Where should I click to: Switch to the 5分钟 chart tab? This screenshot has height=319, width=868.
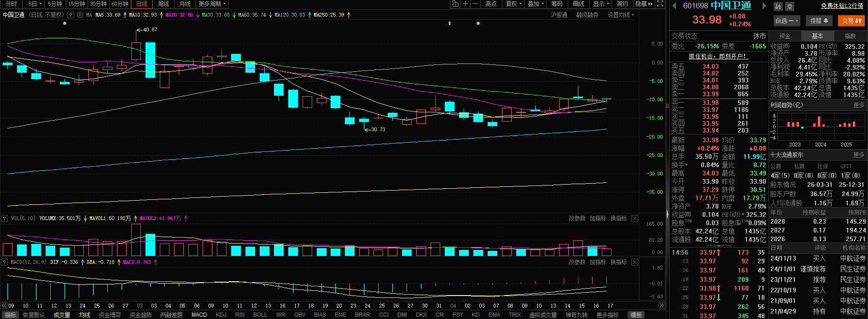[55, 4]
